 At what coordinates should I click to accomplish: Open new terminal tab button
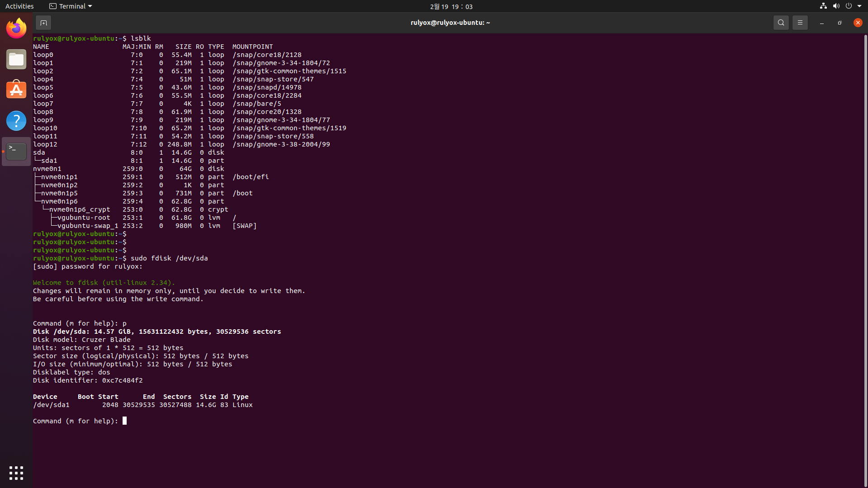point(43,23)
